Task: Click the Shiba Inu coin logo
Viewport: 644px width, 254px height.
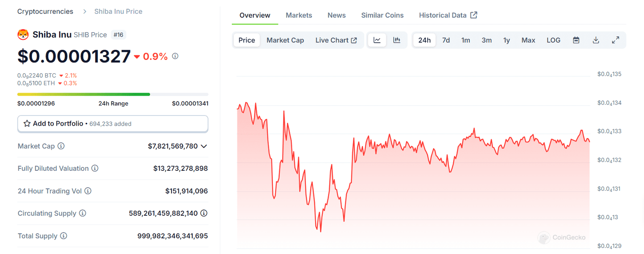Action: click(23, 35)
